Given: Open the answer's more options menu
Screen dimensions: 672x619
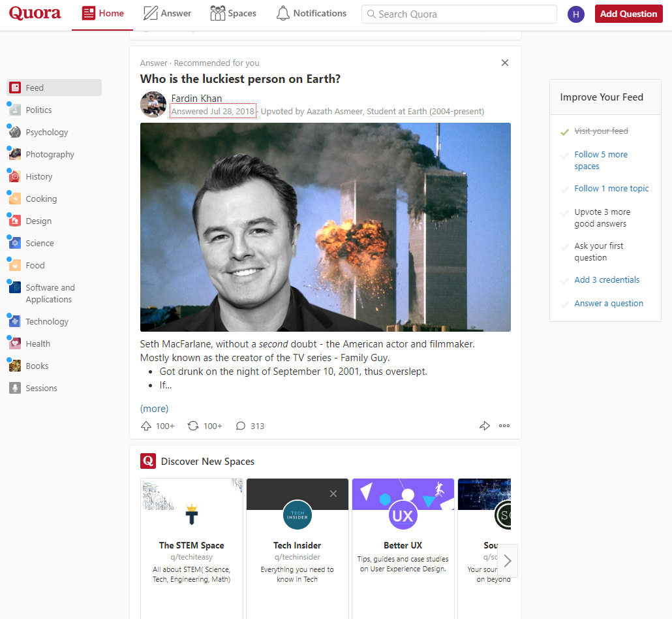Looking at the screenshot, I should [504, 425].
